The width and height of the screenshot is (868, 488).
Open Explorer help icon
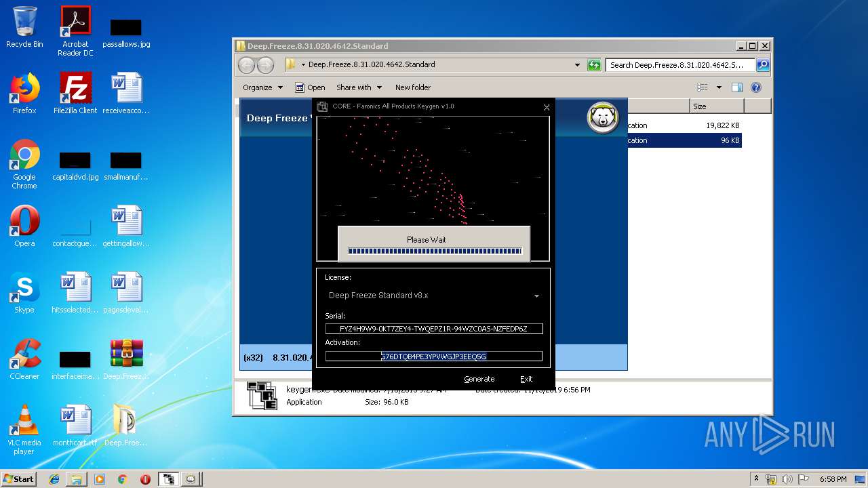click(x=756, y=87)
